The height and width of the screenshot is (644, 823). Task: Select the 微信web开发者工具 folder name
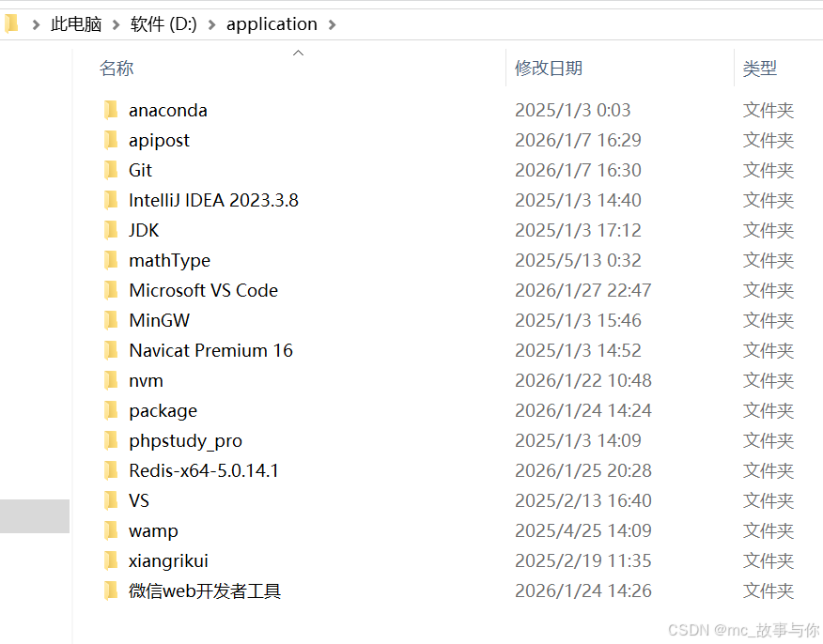coord(205,590)
